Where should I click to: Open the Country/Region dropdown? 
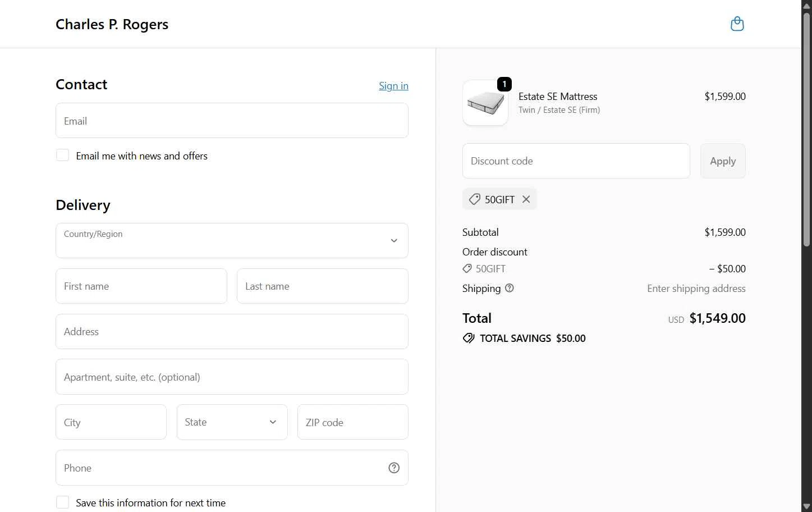click(232, 241)
